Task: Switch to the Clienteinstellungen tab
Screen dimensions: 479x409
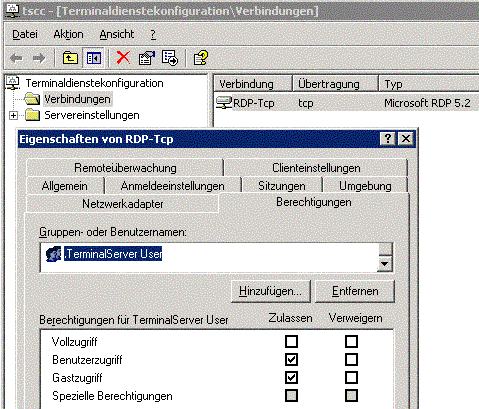Action: [x=316, y=168]
